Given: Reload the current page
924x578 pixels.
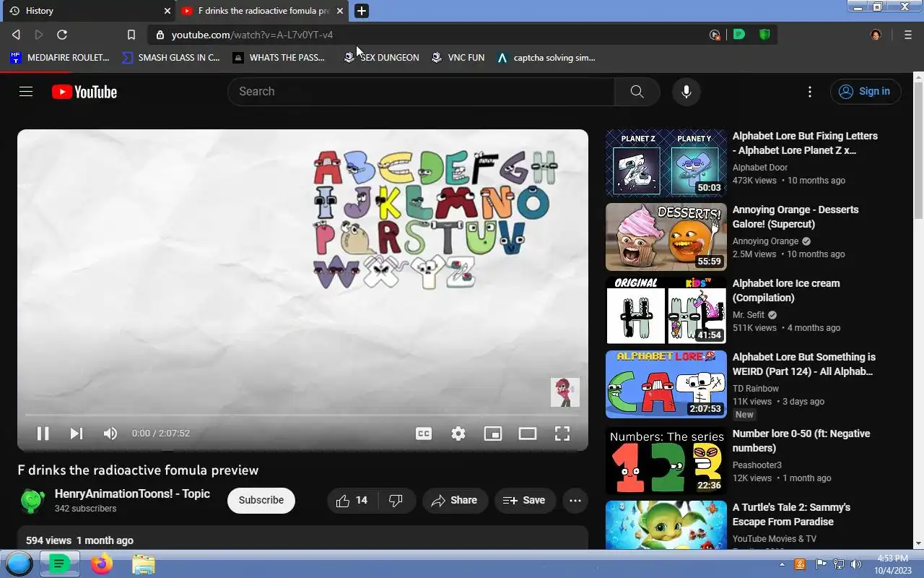Looking at the screenshot, I should (62, 35).
